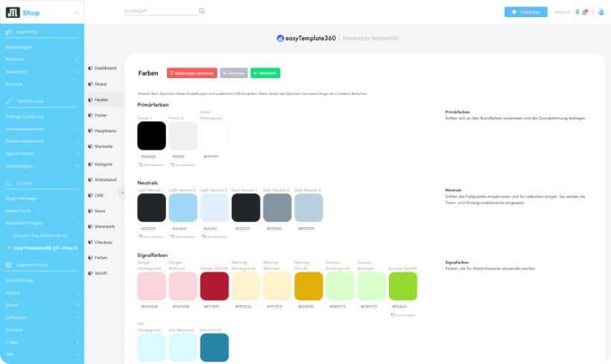Viewport: 611px width, 364px height.
Task: Open Amazon Pay (Checkout v2) plugin
Action: [40, 235]
